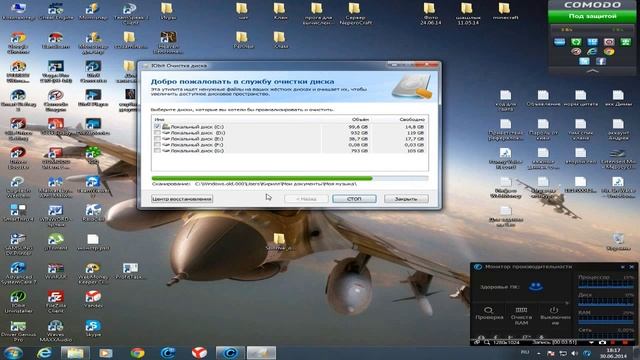Open the FileZilla Client desktop shortcut
This screenshot has width=640, height=360.
(56, 301)
